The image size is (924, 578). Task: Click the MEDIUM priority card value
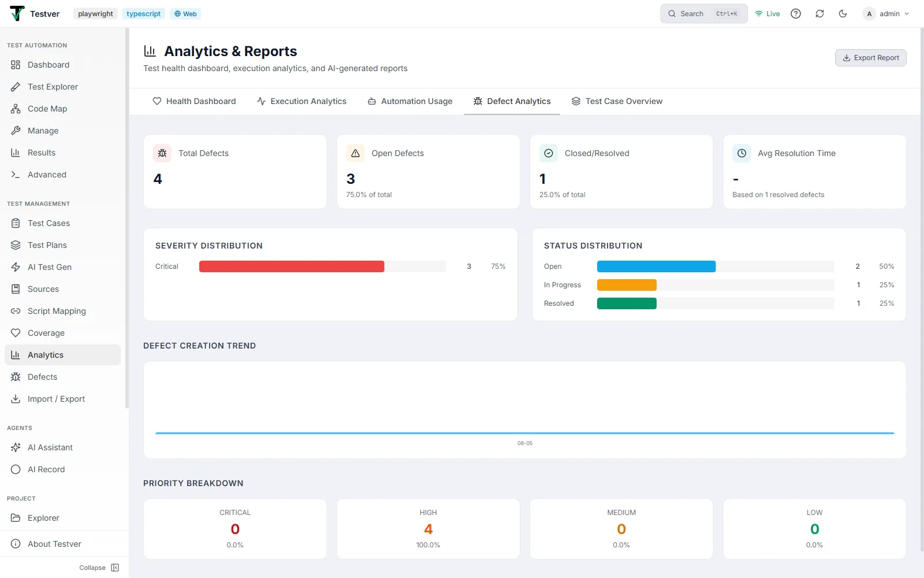tap(621, 529)
